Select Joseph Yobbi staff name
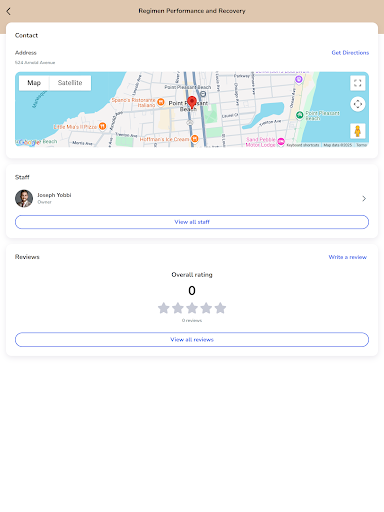Screen dimensions: 384x512 coord(54,195)
